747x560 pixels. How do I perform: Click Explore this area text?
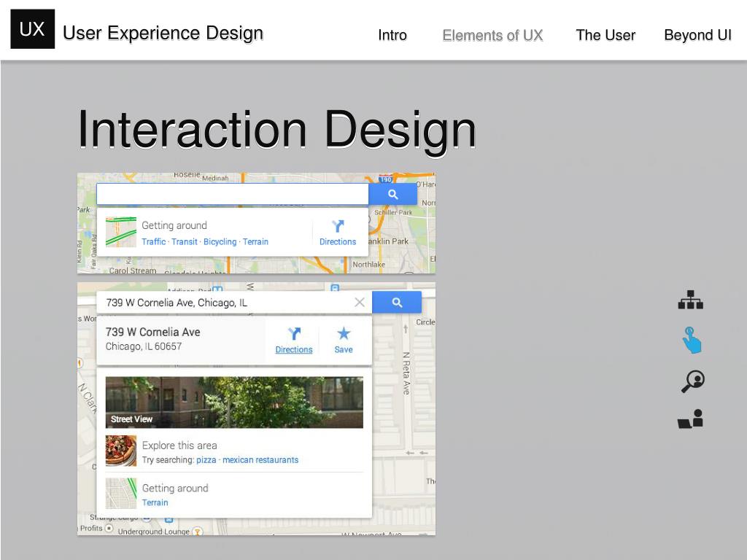179,446
